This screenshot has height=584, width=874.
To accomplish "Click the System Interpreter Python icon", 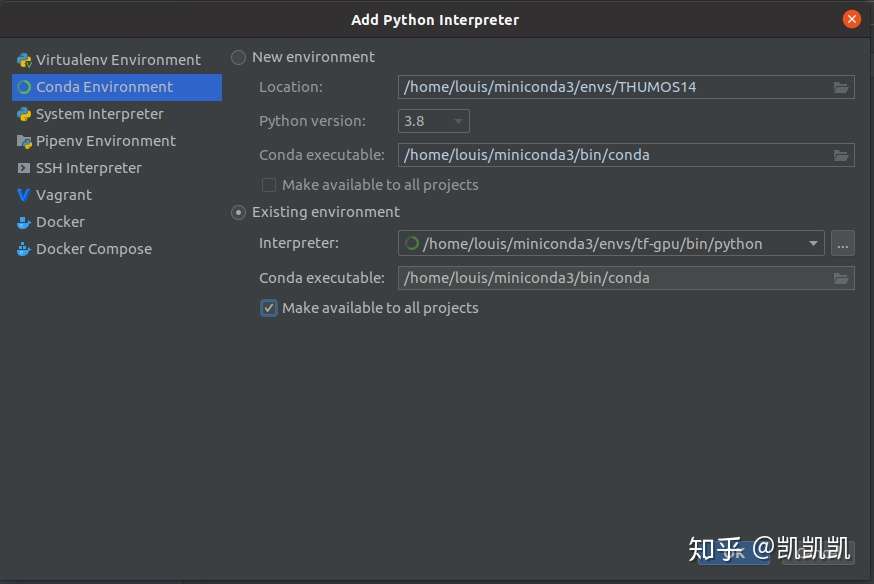I will [x=24, y=114].
